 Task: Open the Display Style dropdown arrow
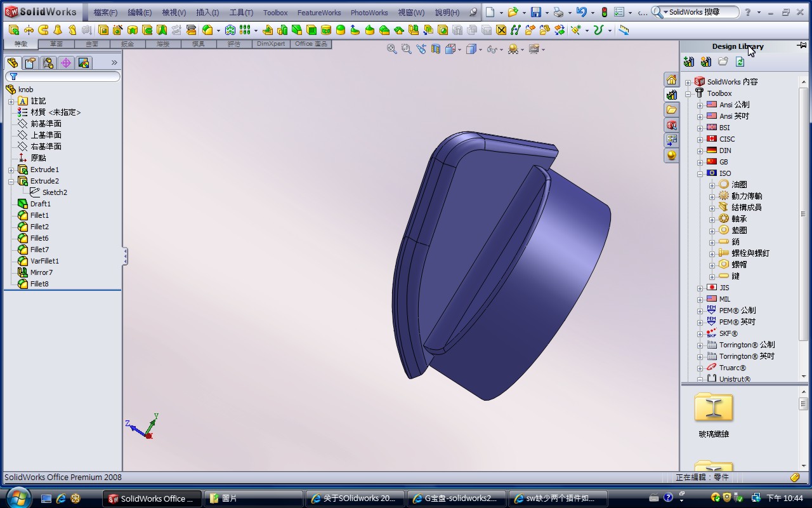coord(481,50)
